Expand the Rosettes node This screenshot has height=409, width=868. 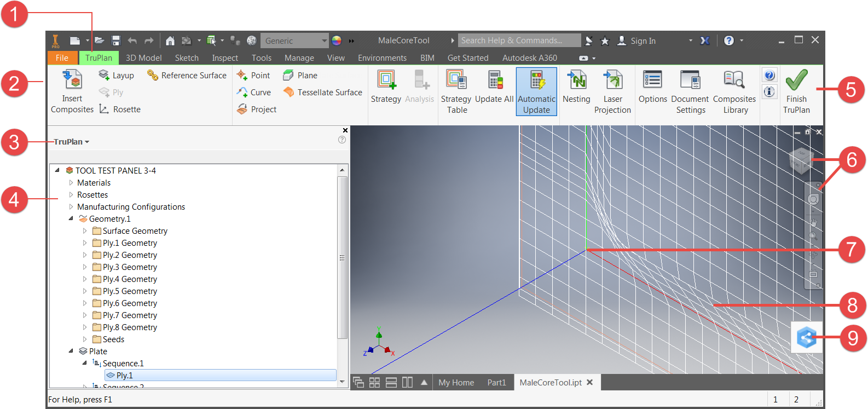click(71, 195)
